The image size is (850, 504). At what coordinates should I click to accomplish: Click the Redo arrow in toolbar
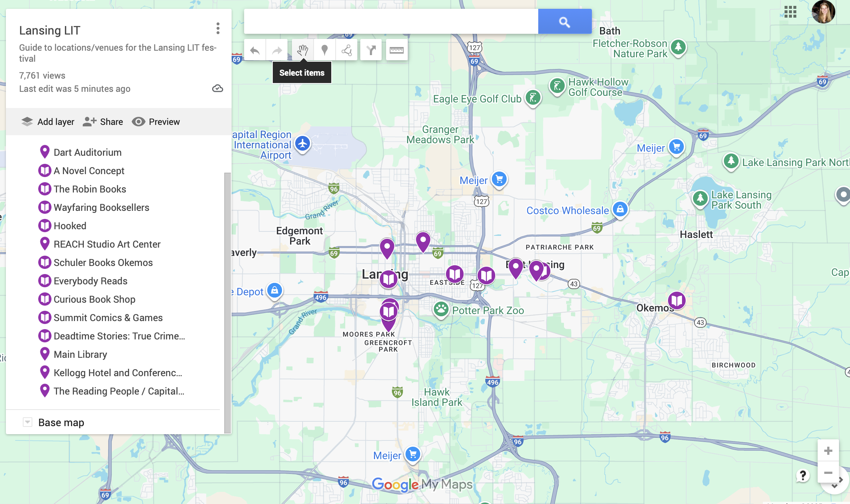(277, 50)
